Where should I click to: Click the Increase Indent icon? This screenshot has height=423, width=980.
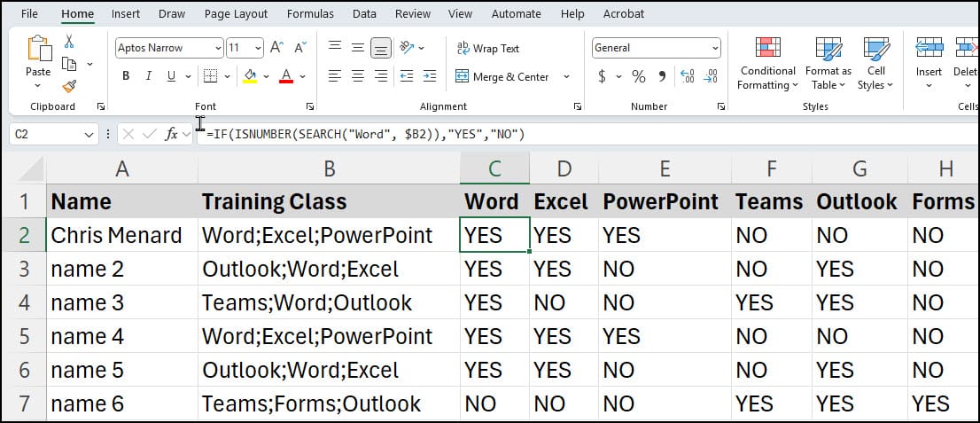click(430, 76)
